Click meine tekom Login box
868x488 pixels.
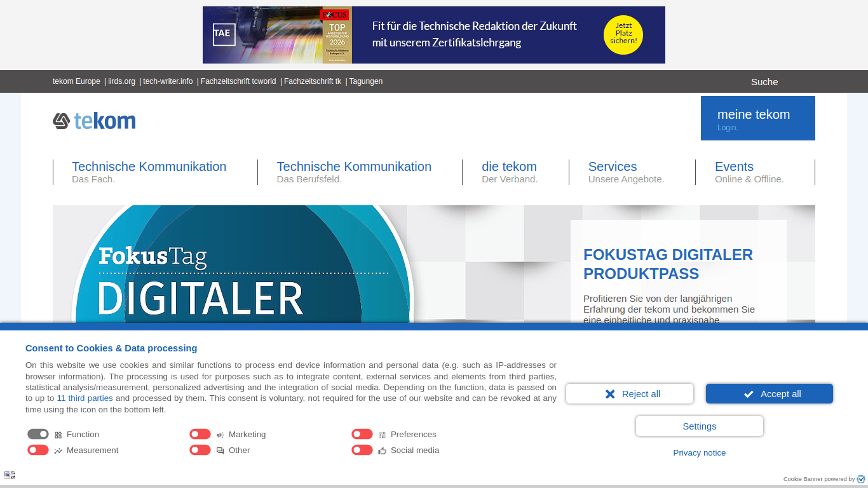tap(758, 118)
